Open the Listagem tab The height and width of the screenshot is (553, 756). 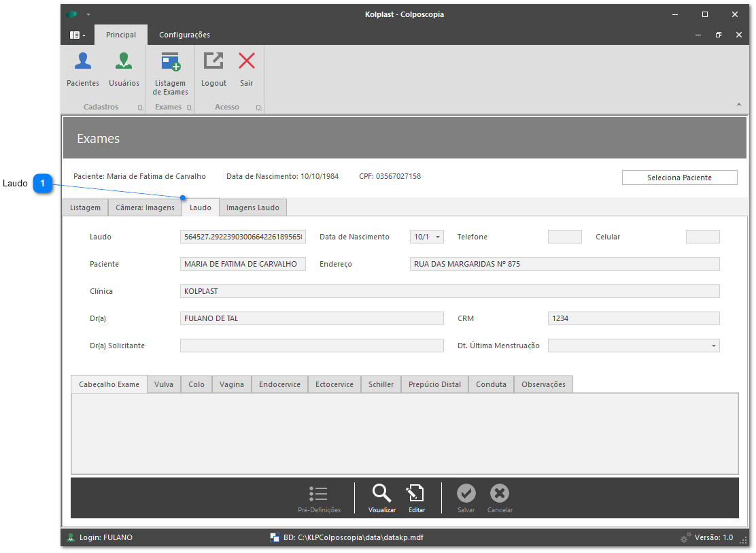[86, 207]
